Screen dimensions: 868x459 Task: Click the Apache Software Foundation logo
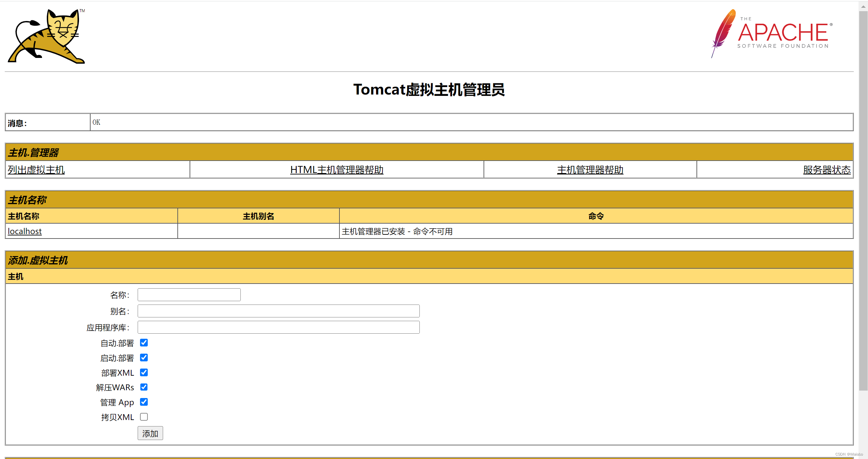point(772,34)
